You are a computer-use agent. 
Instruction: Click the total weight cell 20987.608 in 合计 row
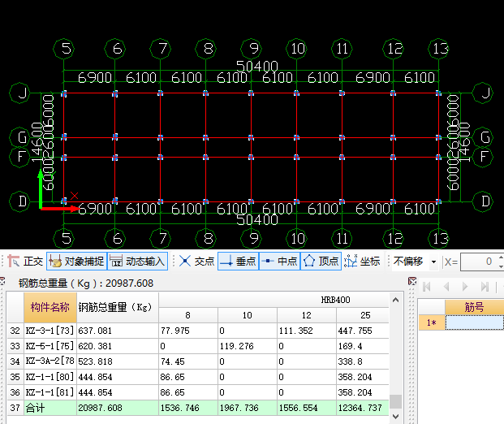pos(118,408)
